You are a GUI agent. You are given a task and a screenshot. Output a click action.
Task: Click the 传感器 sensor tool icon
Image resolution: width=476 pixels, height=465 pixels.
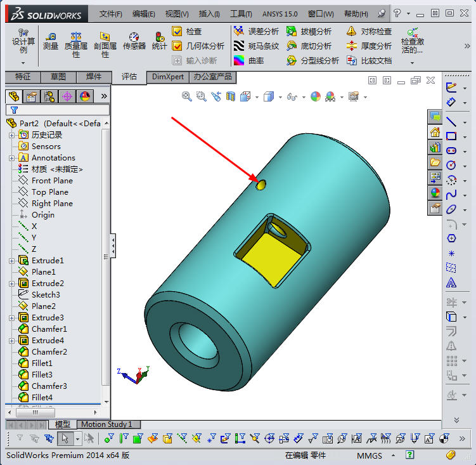tap(134, 39)
